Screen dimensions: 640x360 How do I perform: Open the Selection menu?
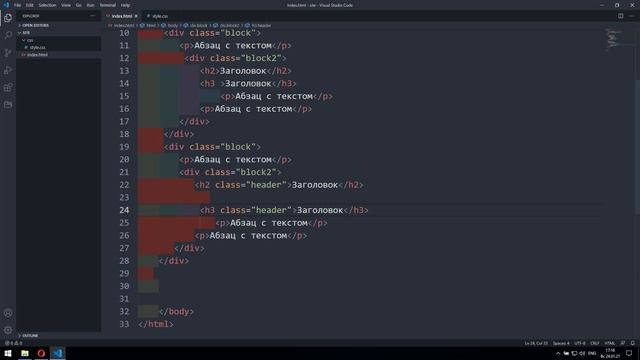point(47,5)
